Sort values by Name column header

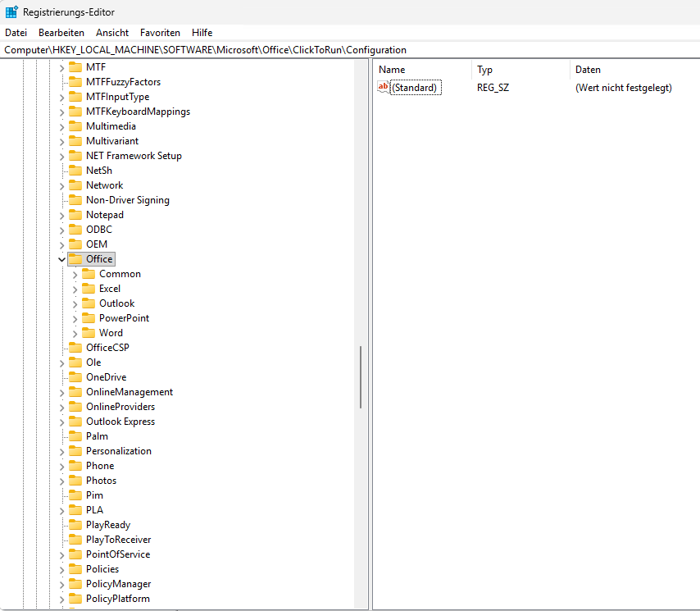pyautogui.click(x=422, y=69)
